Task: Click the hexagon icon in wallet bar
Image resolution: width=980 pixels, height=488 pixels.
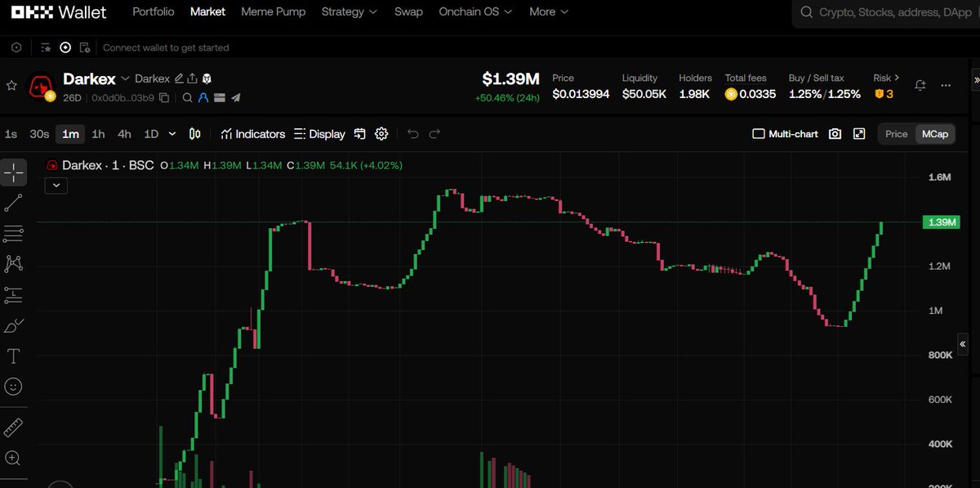Action: [16, 47]
